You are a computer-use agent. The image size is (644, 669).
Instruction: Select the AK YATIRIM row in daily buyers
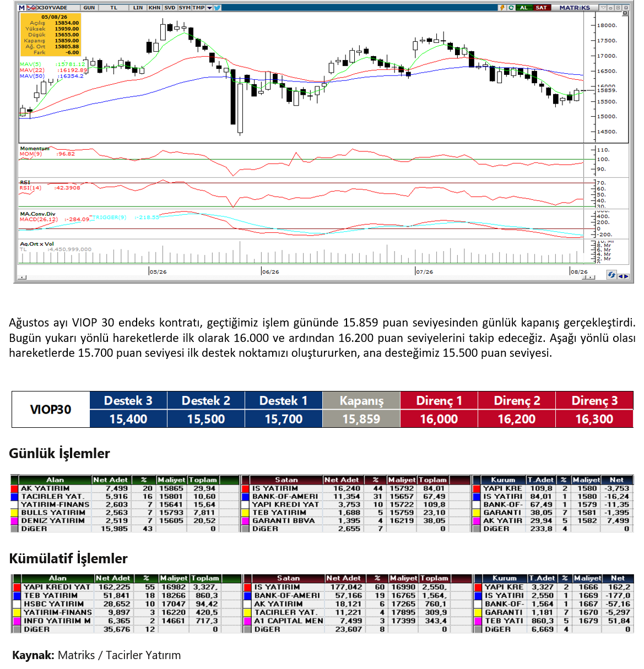[125, 488]
